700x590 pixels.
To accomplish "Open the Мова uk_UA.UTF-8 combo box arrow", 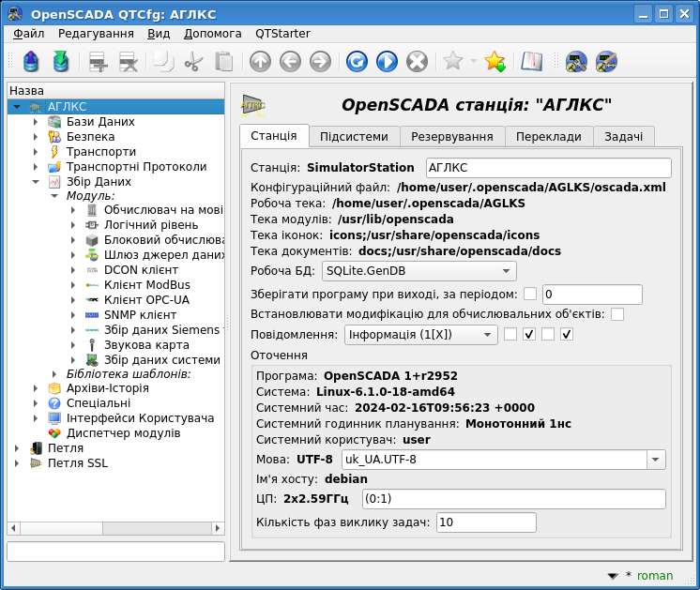I will pos(656,460).
